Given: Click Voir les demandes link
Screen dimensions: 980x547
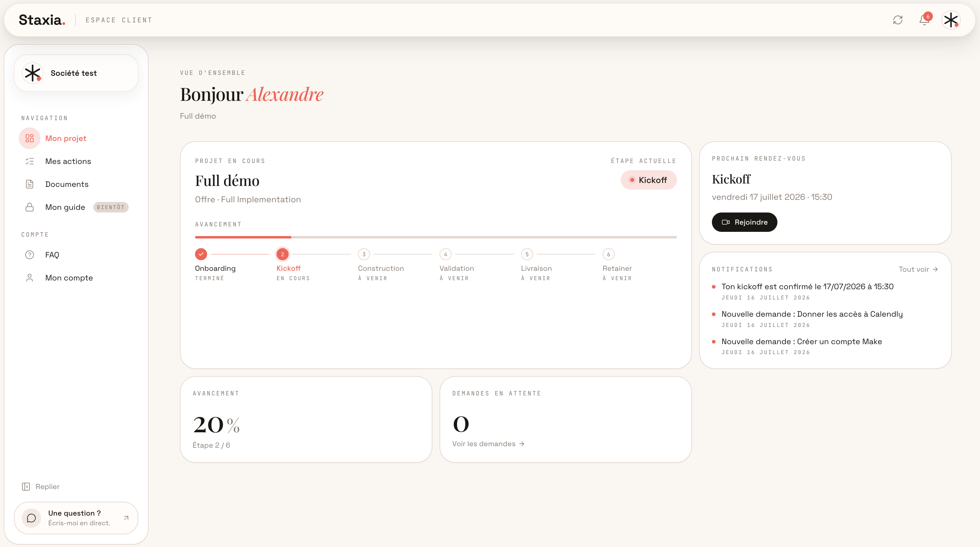Looking at the screenshot, I should click(x=488, y=444).
